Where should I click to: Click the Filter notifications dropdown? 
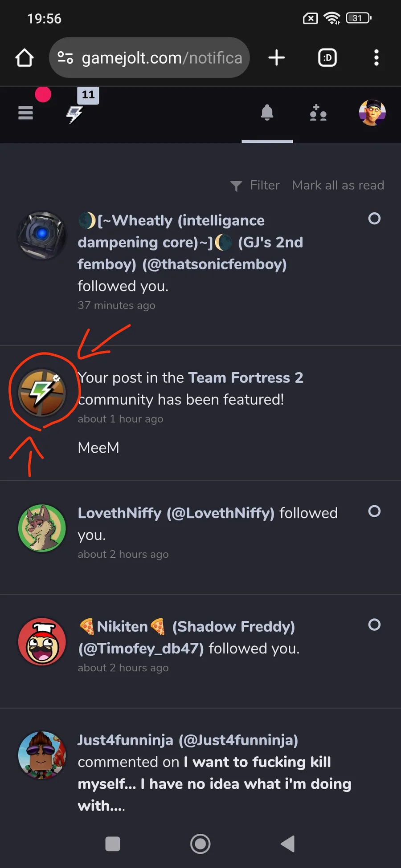pos(255,185)
